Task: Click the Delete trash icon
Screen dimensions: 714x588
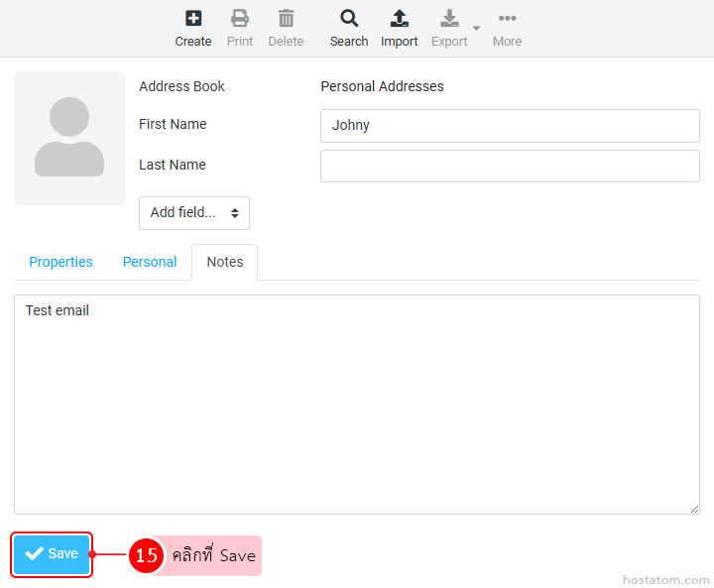Action: [286, 19]
